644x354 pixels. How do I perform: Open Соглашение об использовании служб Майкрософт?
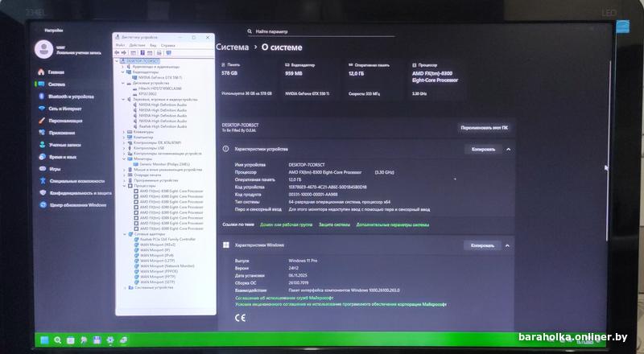(284, 298)
